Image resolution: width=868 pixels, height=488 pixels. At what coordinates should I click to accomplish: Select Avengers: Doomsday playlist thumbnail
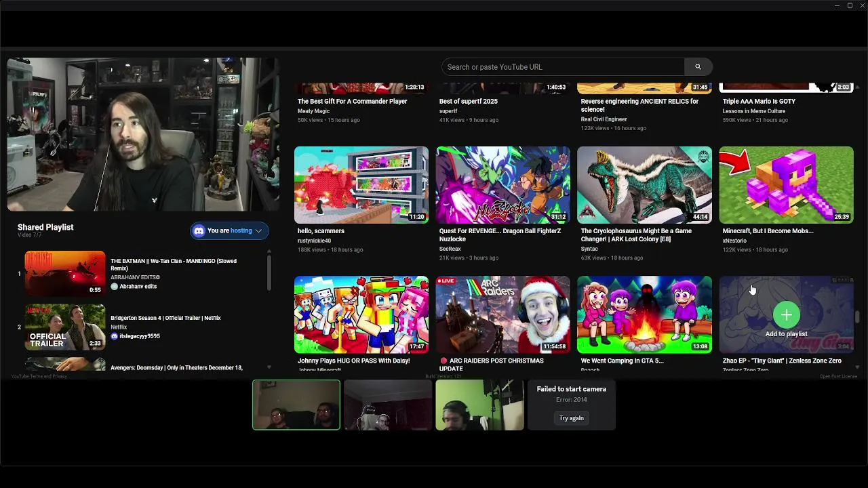pos(65,365)
